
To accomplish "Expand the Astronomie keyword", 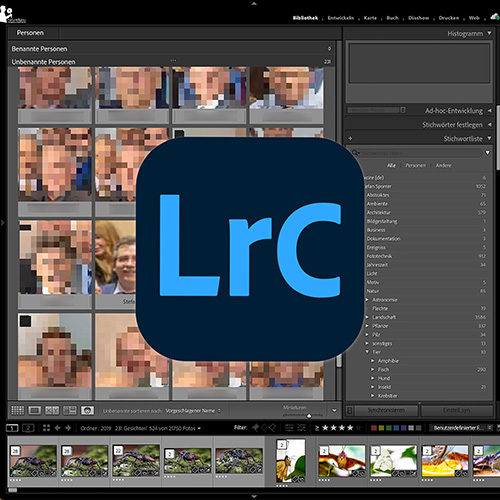I will [x=367, y=300].
